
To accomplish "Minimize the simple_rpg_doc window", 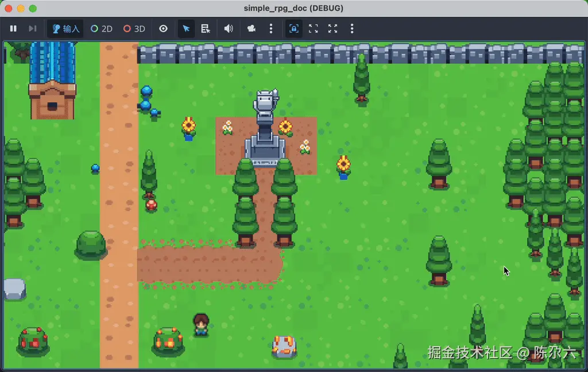I will click(21, 8).
